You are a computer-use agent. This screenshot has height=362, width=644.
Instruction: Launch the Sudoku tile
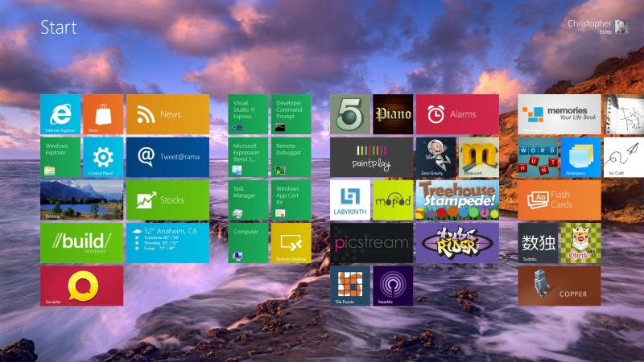point(538,243)
